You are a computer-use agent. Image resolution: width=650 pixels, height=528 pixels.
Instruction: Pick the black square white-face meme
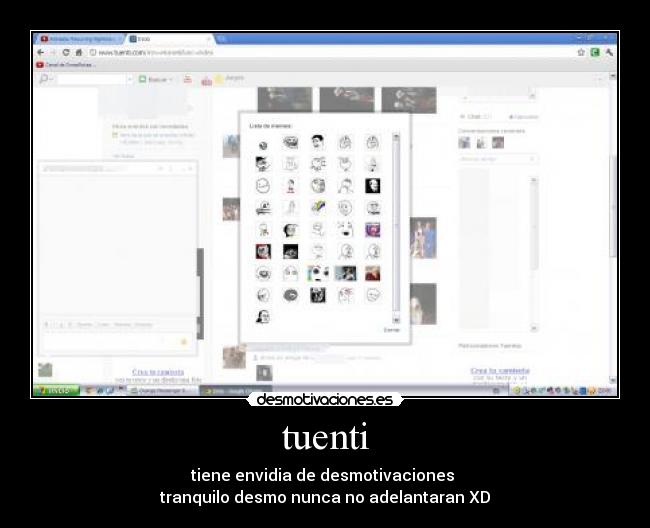coord(372,186)
